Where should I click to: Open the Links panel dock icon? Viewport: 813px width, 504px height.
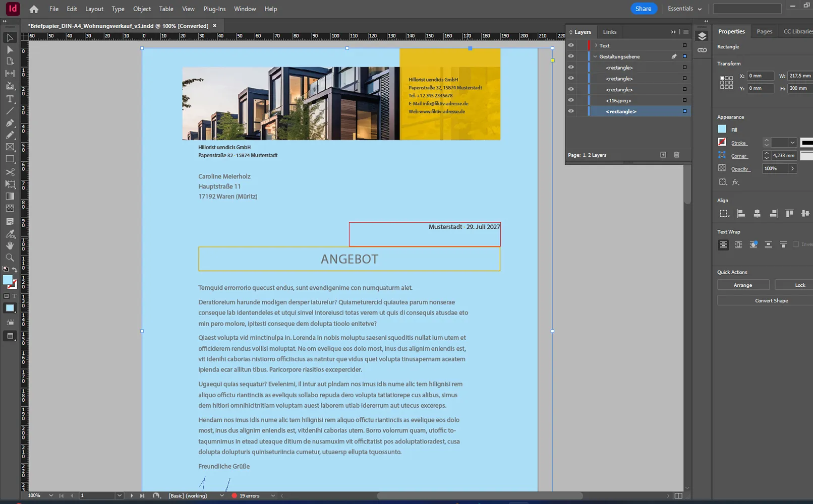702,50
